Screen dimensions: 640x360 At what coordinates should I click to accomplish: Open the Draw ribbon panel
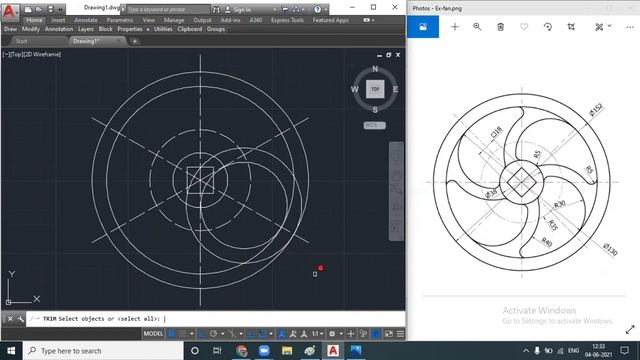tap(11, 29)
